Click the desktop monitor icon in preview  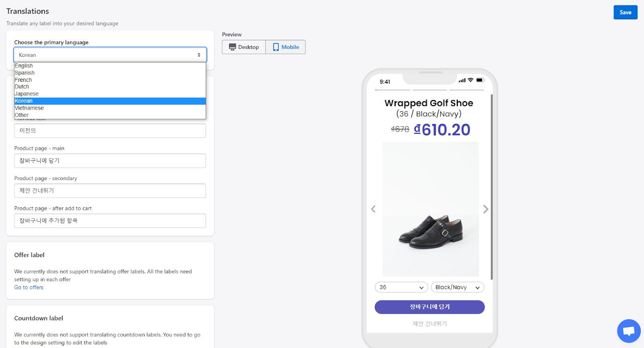click(233, 47)
